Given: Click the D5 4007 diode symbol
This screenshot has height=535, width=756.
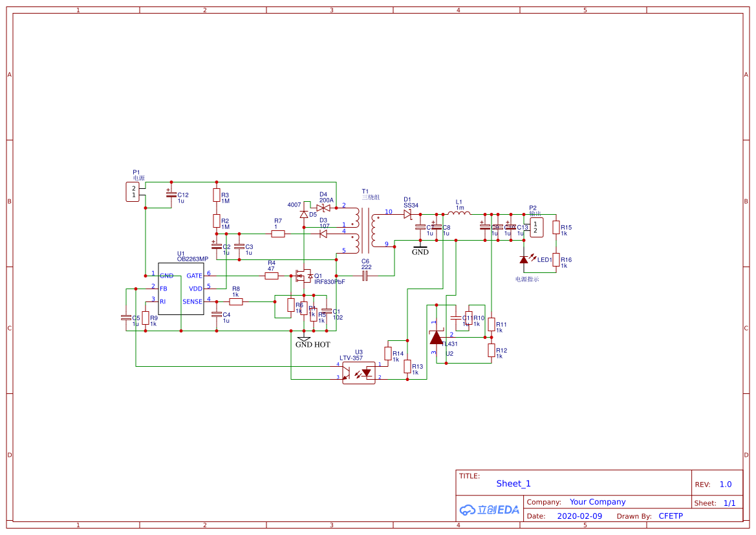Looking at the screenshot, I should 304,214.
